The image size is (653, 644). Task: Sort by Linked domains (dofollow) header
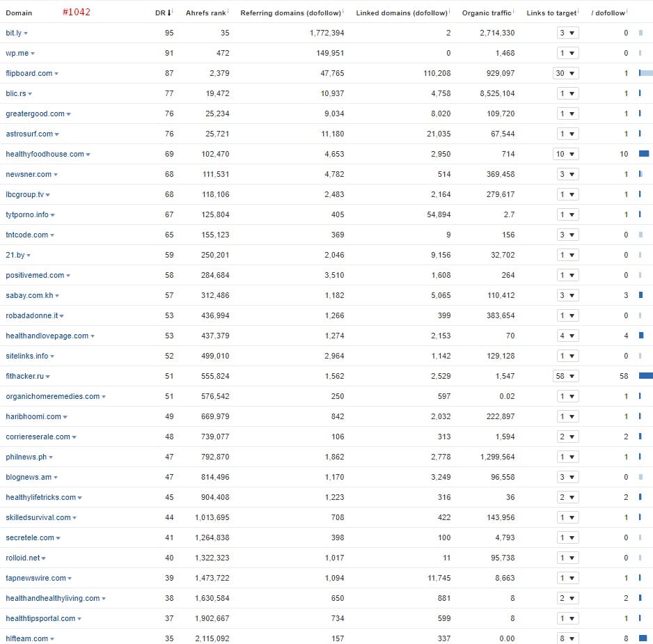click(402, 13)
